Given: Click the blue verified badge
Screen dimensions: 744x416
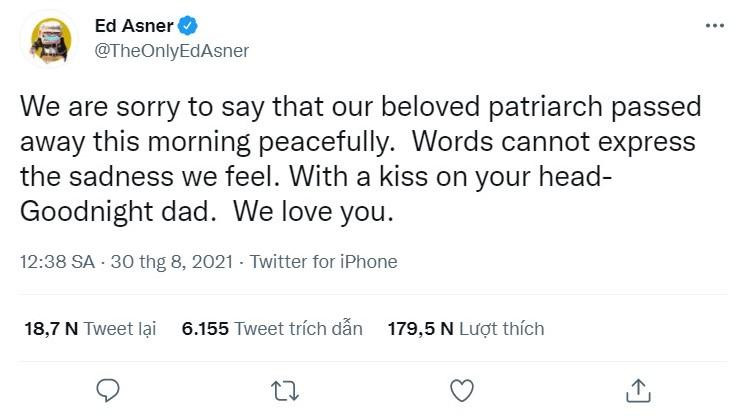Looking at the screenshot, I should tap(186, 25).
